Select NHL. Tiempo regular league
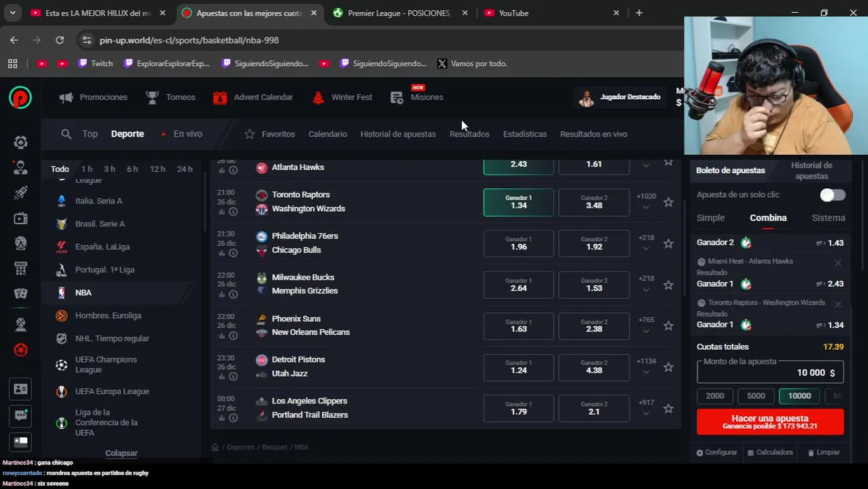 112,338
